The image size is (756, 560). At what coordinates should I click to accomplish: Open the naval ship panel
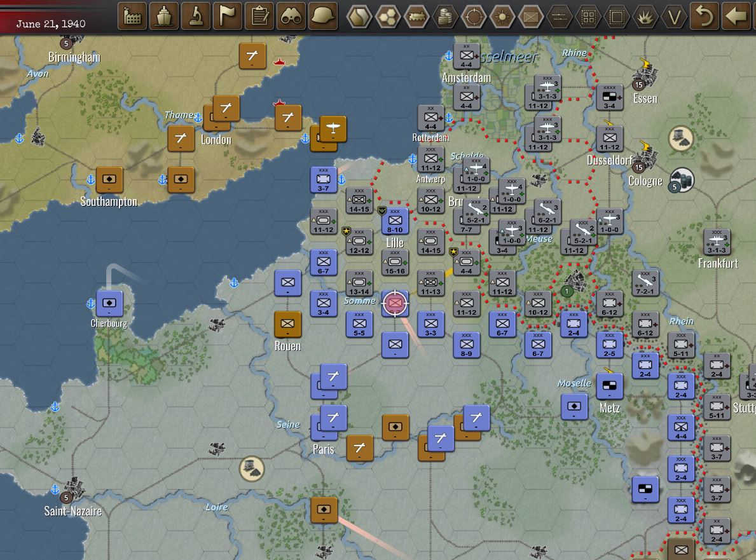tap(164, 17)
